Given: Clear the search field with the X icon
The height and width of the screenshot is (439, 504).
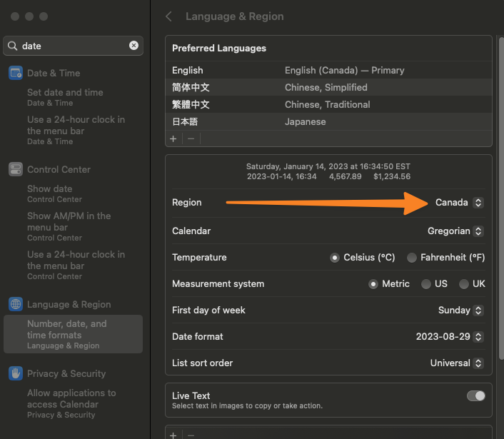Looking at the screenshot, I should pyautogui.click(x=133, y=46).
